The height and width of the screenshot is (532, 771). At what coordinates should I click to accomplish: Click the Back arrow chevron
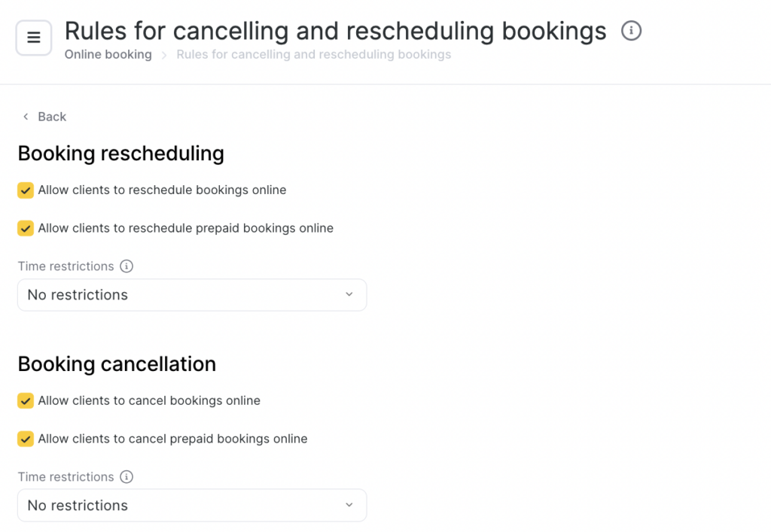[26, 117]
